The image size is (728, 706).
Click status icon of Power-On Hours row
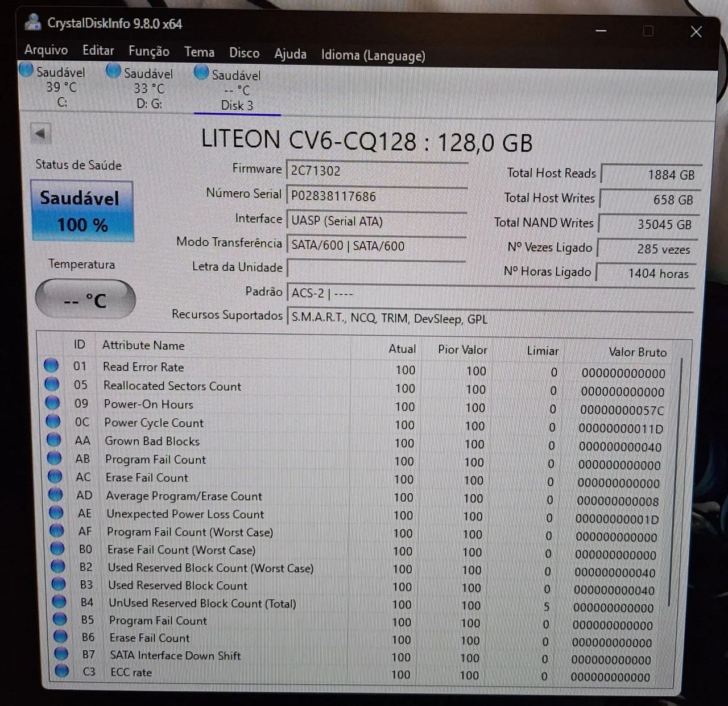[52, 403]
